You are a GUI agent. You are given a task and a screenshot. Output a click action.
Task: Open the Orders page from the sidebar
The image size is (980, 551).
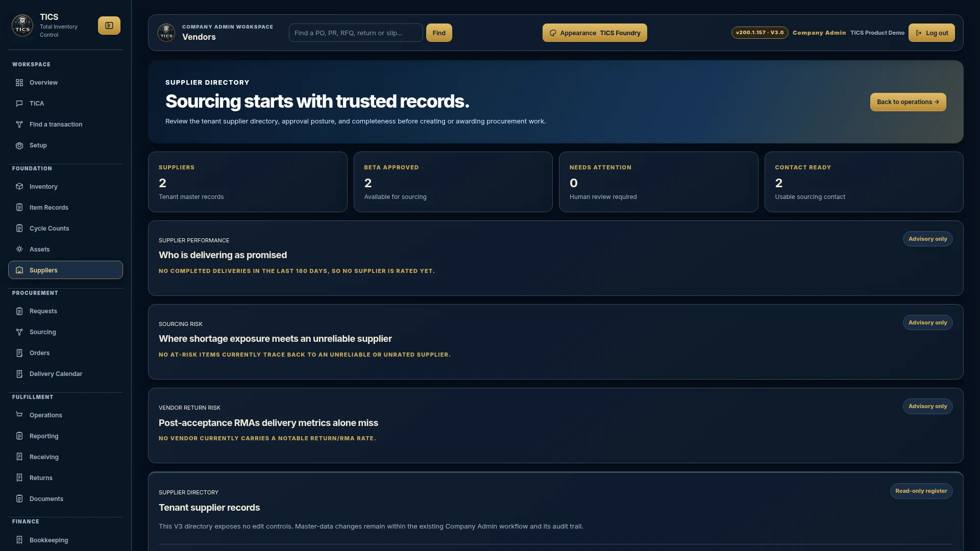65,353
